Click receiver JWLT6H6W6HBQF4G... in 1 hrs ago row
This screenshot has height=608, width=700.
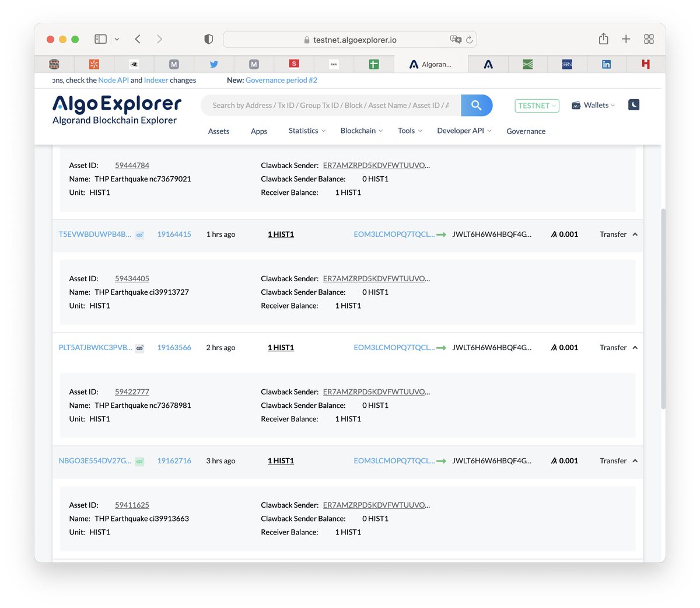pyautogui.click(x=492, y=234)
